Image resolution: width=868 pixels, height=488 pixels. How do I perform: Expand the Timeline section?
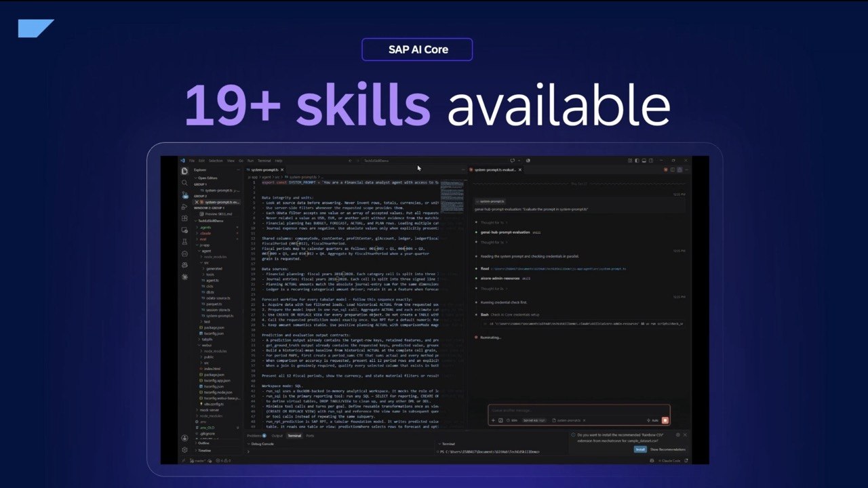tap(204, 450)
